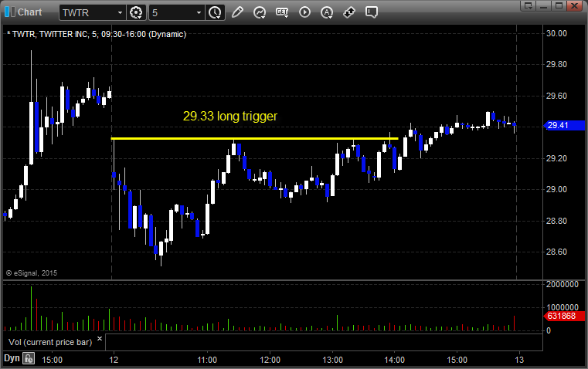Click the '29.33 long trigger' annotation text

[230, 116]
